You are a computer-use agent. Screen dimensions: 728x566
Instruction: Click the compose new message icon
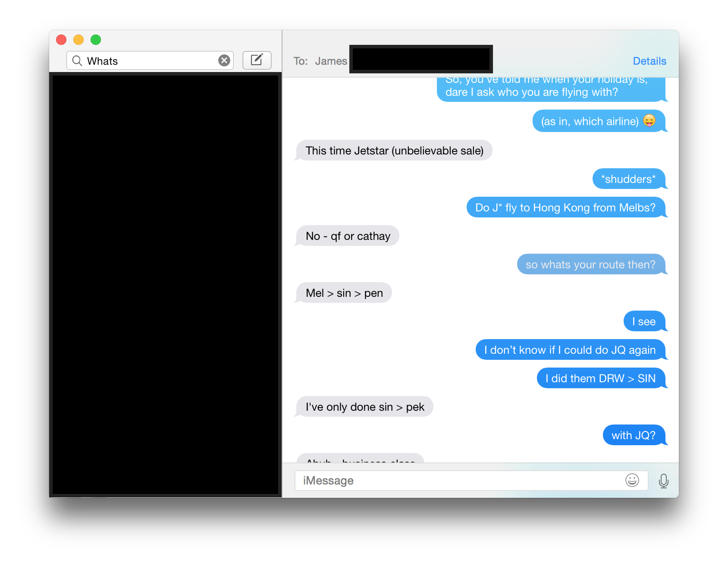tap(257, 60)
